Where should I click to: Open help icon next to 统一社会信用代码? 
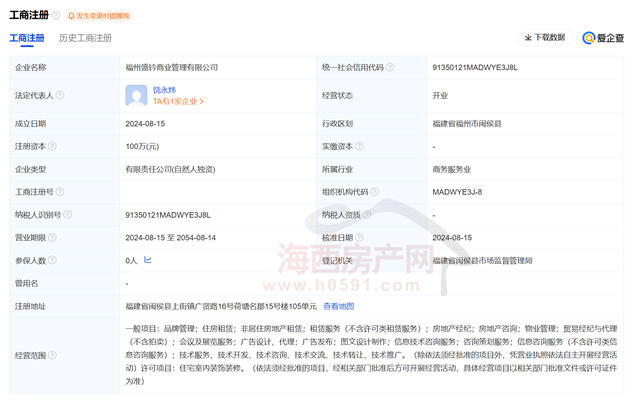tap(390, 67)
